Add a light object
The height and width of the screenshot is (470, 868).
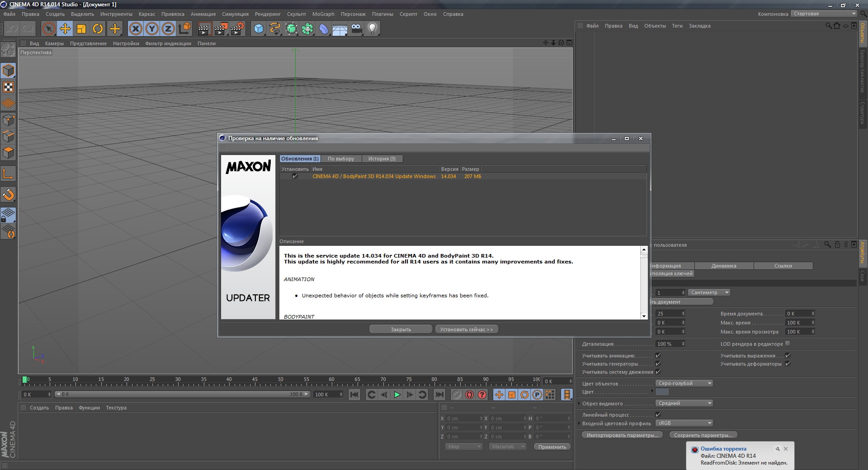373,28
